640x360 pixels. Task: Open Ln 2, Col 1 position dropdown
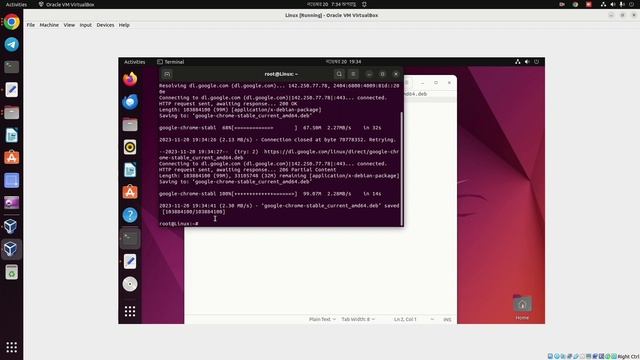click(414, 319)
